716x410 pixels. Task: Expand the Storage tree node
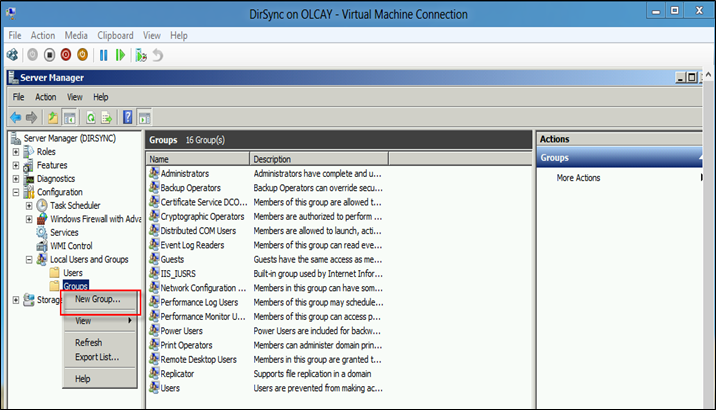[x=16, y=300]
